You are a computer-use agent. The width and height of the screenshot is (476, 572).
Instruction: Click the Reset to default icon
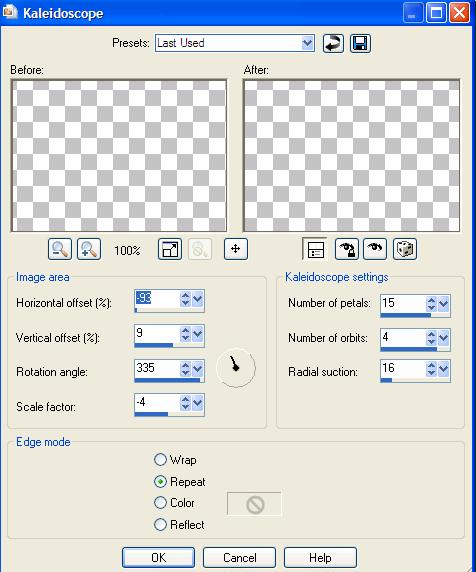[x=333, y=43]
